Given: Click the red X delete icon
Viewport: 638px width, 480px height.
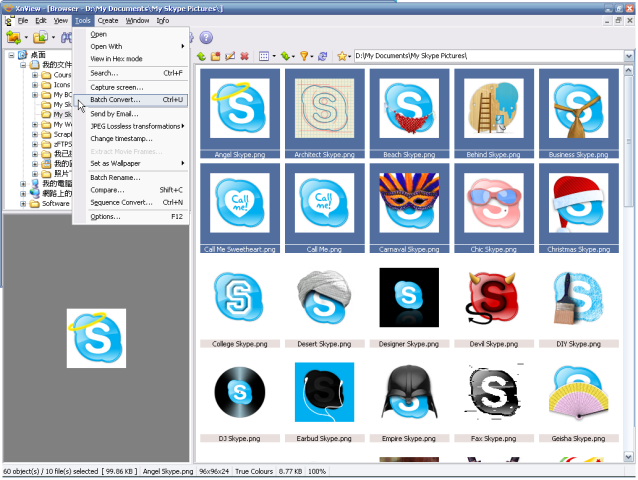Looking at the screenshot, I should [245, 56].
